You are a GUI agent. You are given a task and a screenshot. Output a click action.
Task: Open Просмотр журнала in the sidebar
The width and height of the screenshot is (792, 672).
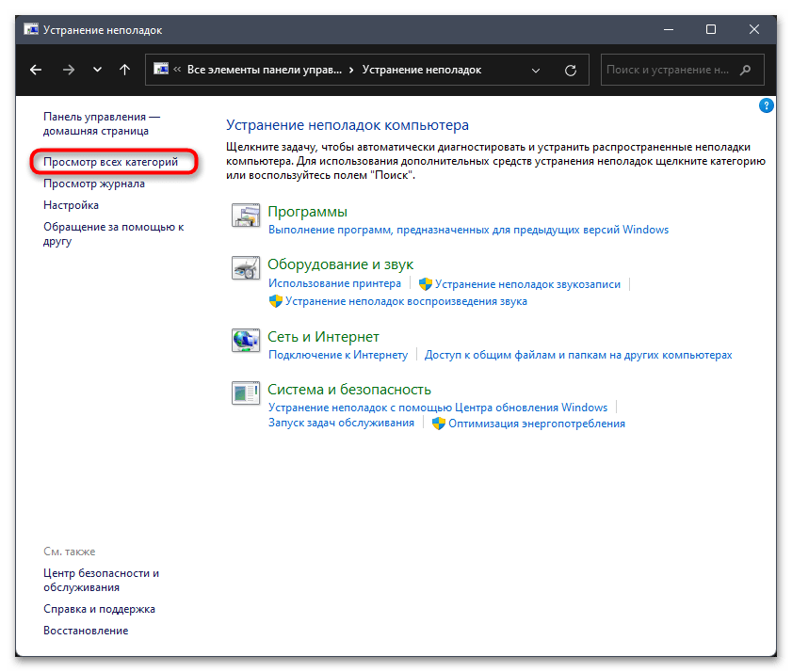[x=94, y=184]
